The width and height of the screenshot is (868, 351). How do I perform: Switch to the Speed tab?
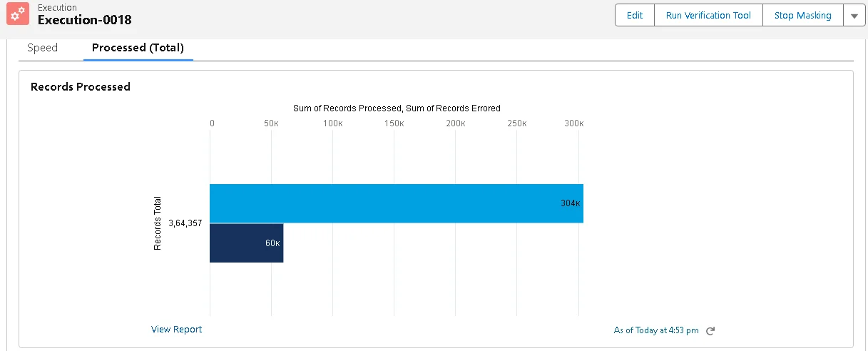click(42, 48)
